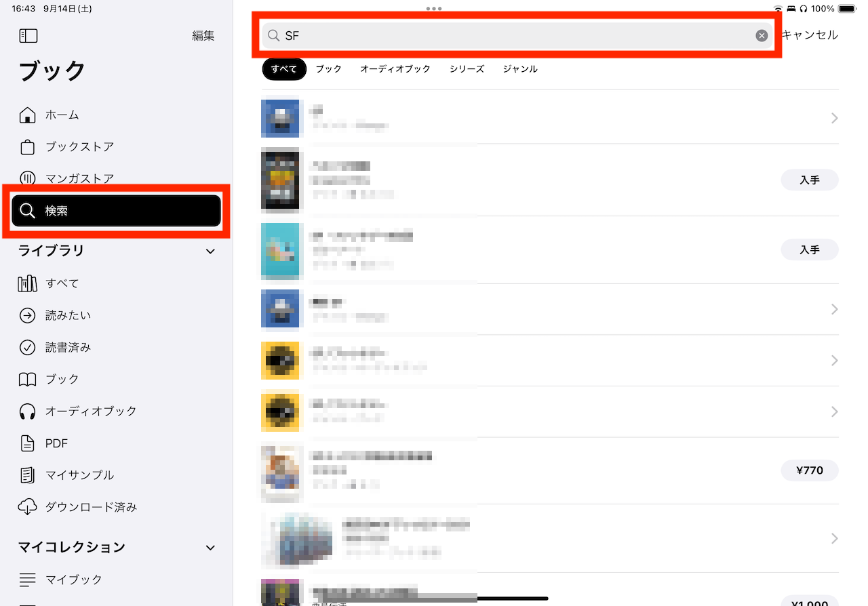The width and height of the screenshot is (868, 606).
Task: Switch to ブック filter tab
Action: (x=329, y=69)
